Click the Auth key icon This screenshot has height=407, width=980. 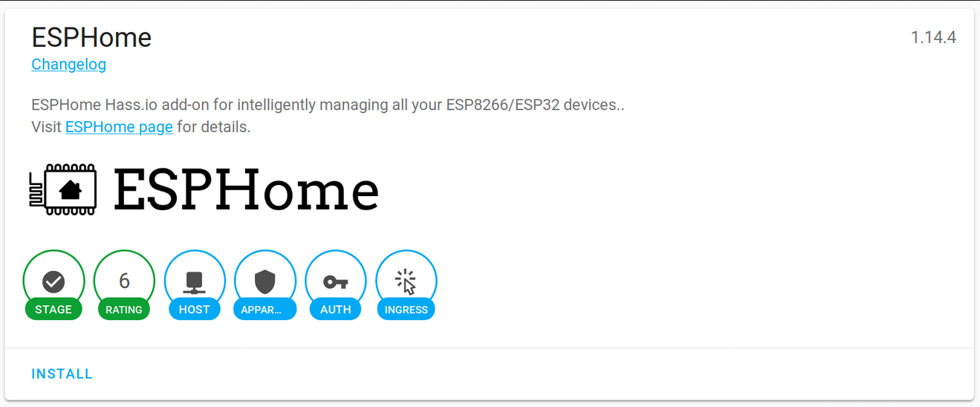[336, 282]
